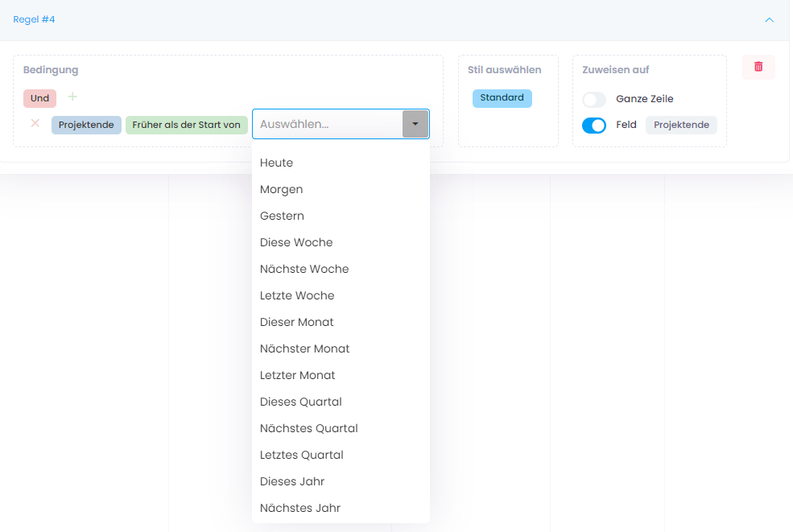Enable the Ganze Zeile toggle

click(x=594, y=100)
